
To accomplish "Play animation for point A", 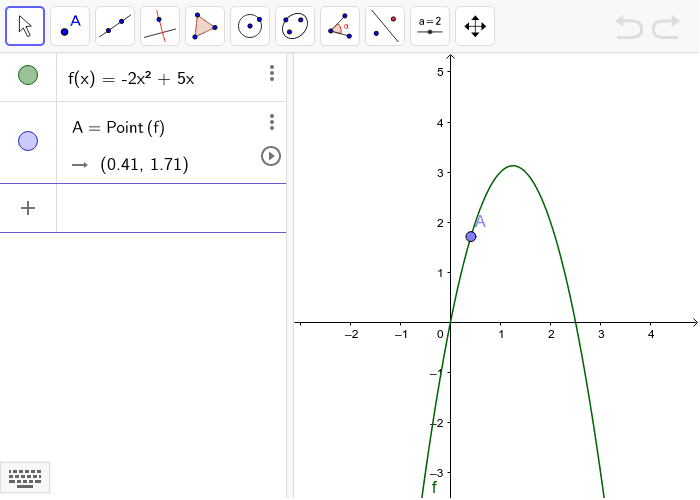I will [x=271, y=156].
